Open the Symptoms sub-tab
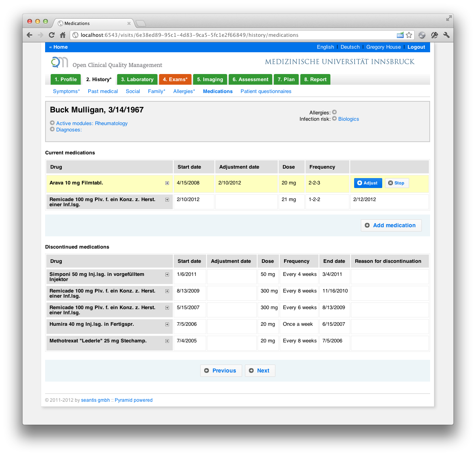 (66, 91)
